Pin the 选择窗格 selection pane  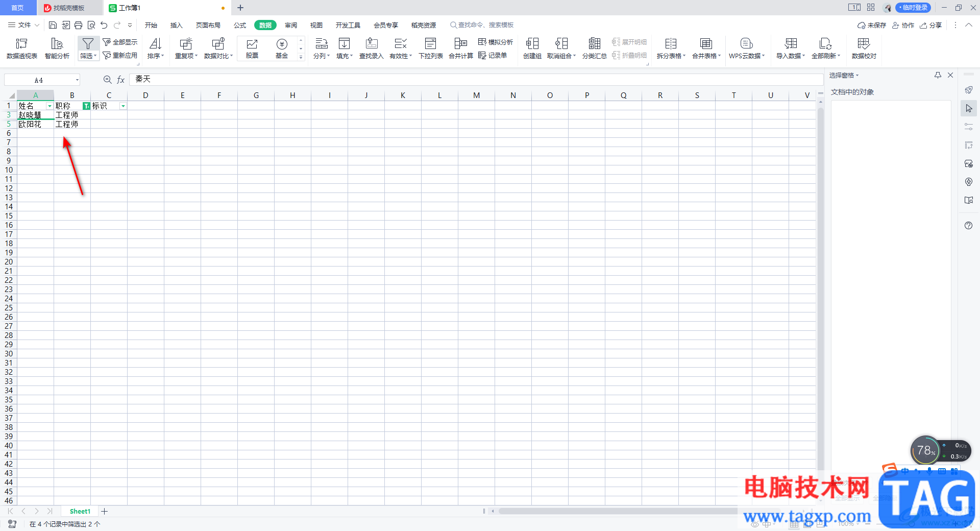click(x=938, y=75)
